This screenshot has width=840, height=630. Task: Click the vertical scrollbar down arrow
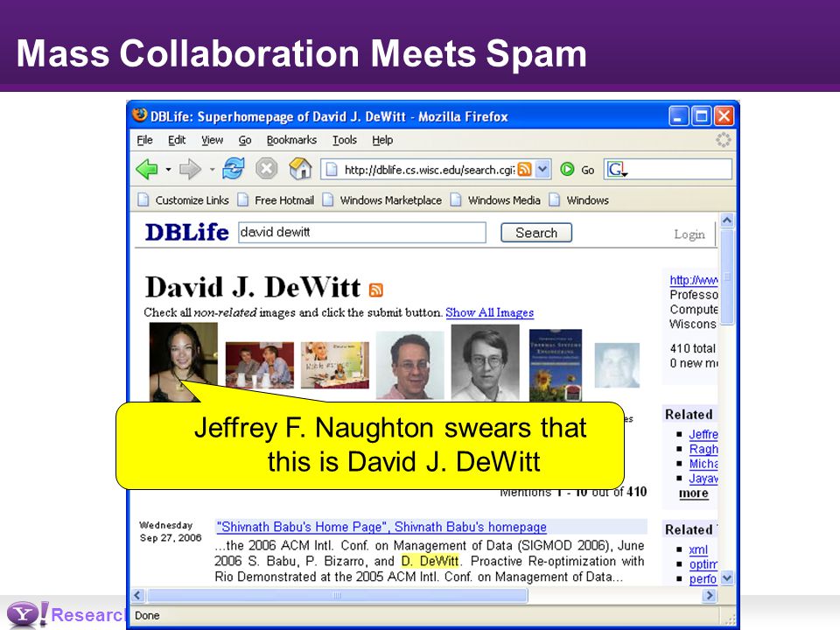click(x=727, y=578)
